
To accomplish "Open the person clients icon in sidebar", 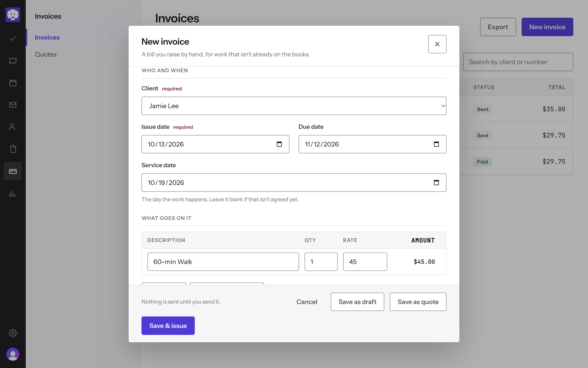I will pos(13,127).
